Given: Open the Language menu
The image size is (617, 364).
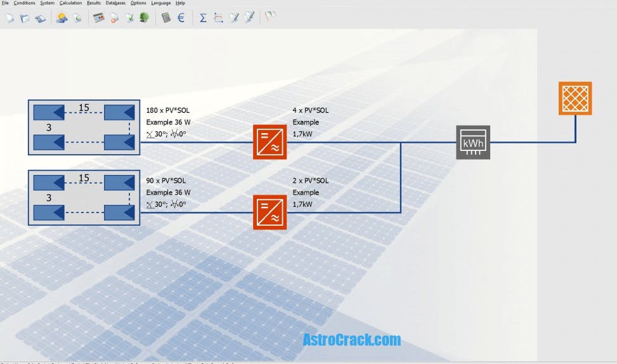Looking at the screenshot, I should (x=160, y=3).
